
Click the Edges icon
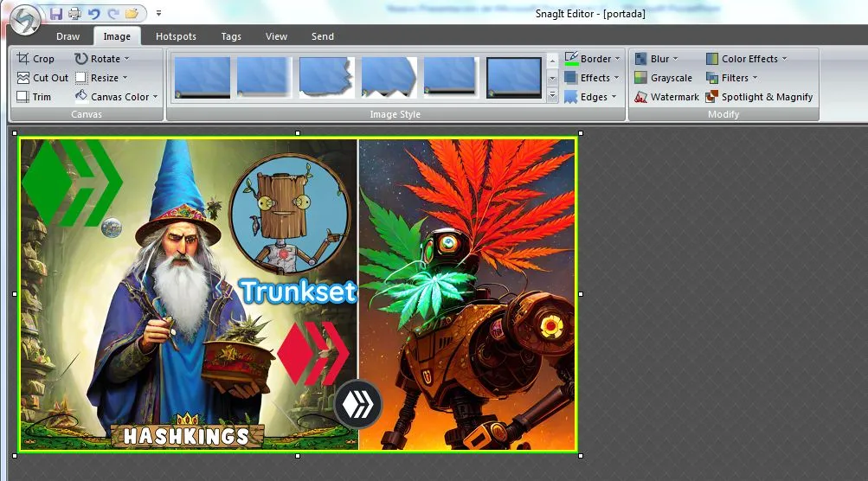point(570,97)
